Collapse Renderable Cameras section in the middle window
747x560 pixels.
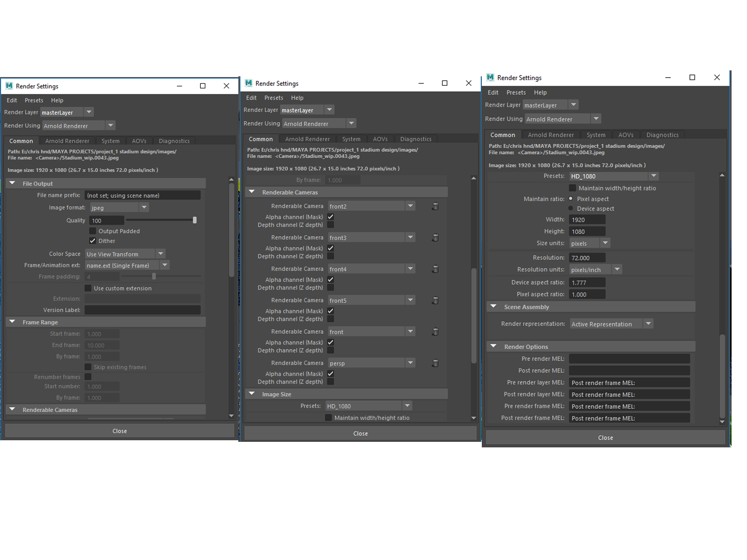point(252,192)
